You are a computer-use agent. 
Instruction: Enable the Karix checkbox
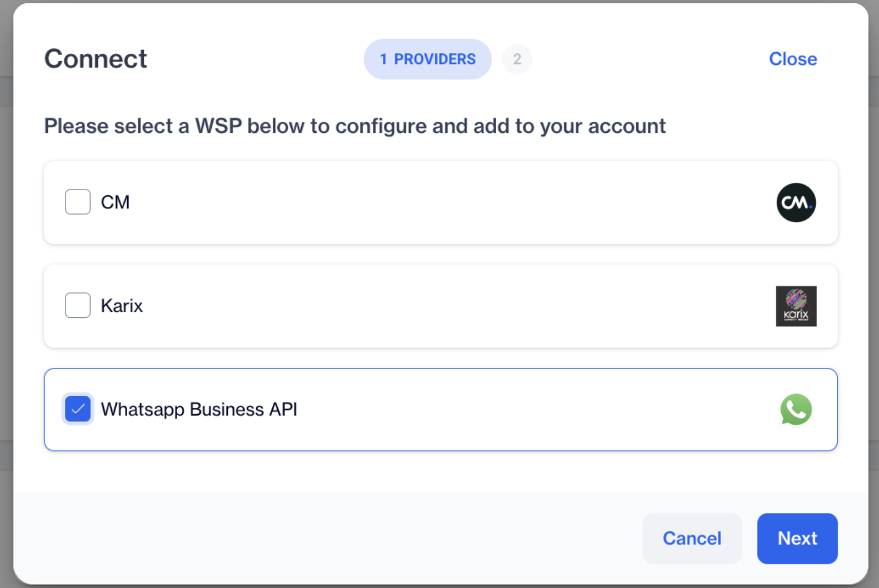click(x=78, y=305)
